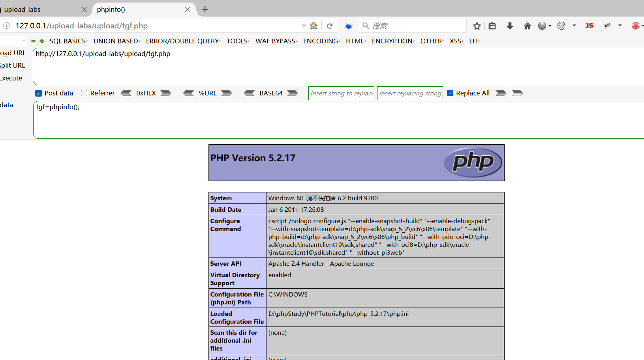This screenshot has width=644, height=360.
Task: Open the OTHER dropdown menu
Action: [432, 41]
